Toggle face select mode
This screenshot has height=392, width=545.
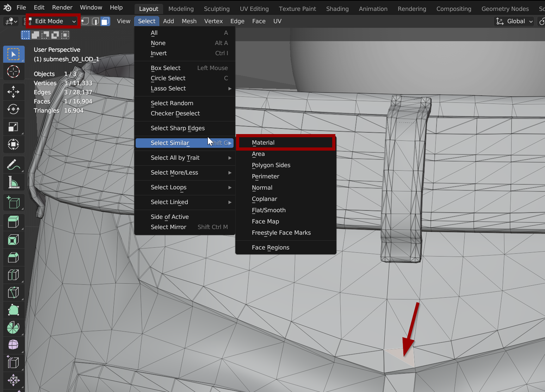105,21
